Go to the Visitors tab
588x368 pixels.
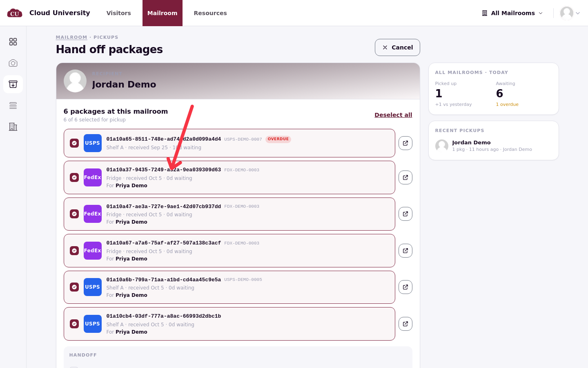119,13
